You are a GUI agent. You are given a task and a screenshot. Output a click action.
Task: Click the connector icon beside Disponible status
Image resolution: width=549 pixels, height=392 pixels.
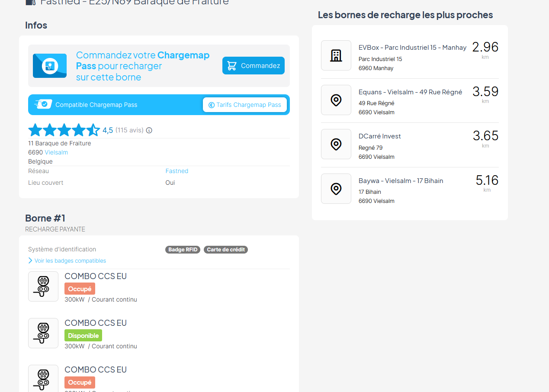[43, 333]
